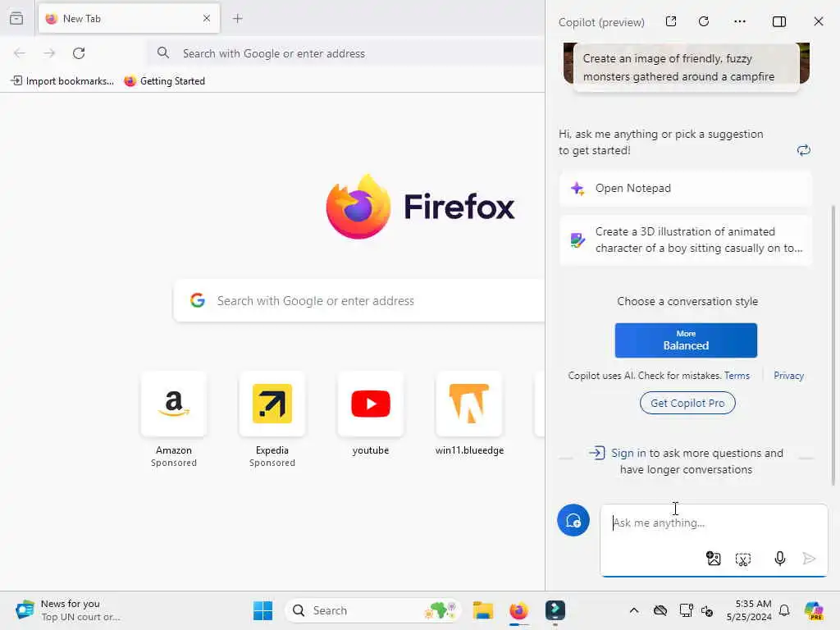This screenshot has height=630, width=840.
Task: Click the taskbar Search box
Action: pyautogui.click(x=373, y=610)
